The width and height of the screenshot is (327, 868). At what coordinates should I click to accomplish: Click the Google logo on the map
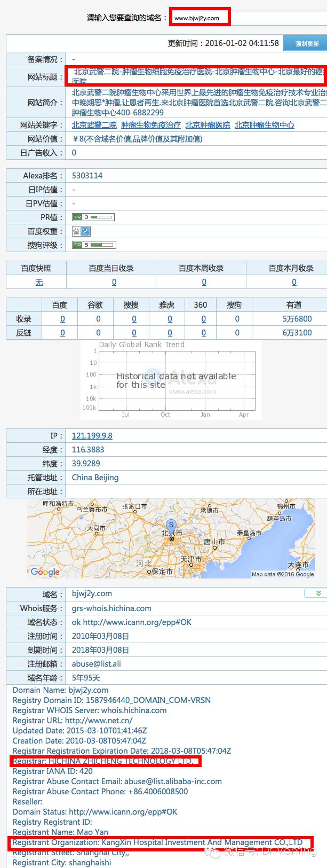pos(45,572)
